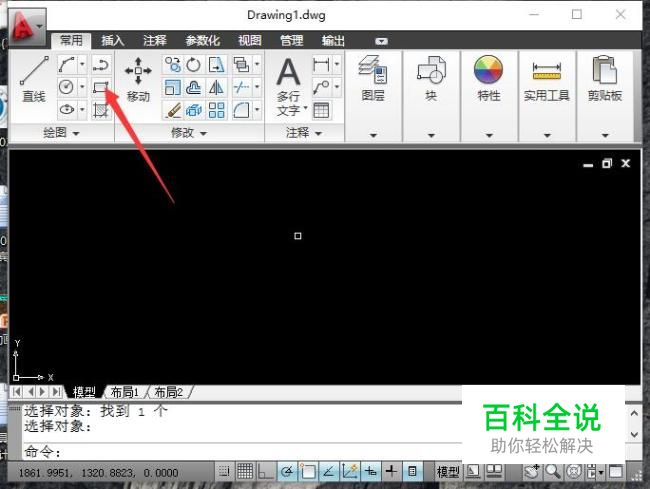Select the Multiline Text (多行文字) tool
The width and height of the screenshot is (650, 489).
click(289, 86)
